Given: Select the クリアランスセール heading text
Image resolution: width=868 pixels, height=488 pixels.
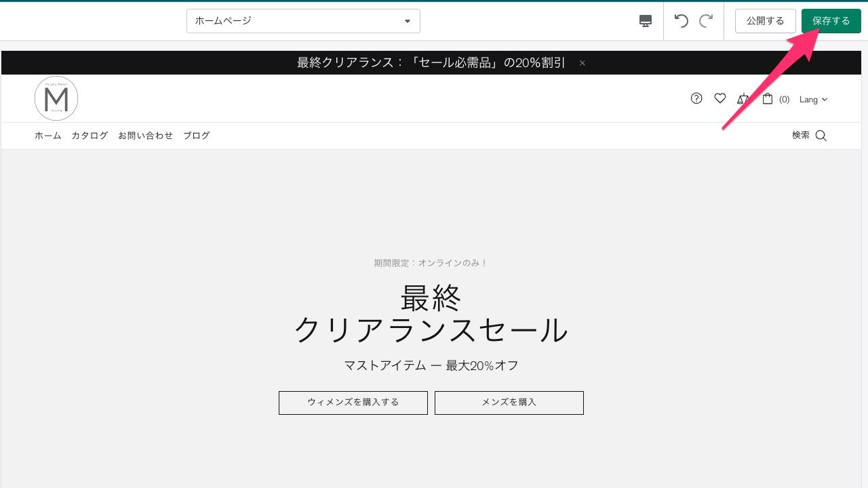Looking at the screenshot, I should [x=431, y=331].
